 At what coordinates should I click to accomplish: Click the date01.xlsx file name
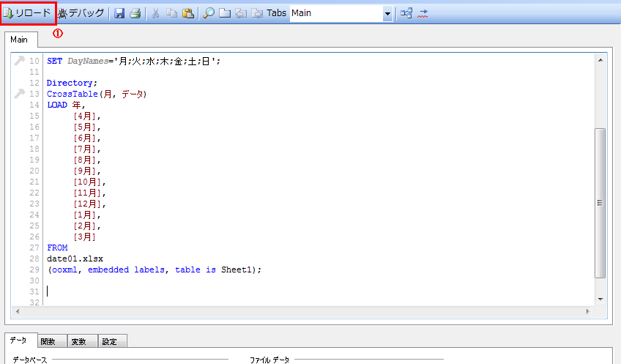[x=75, y=259]
